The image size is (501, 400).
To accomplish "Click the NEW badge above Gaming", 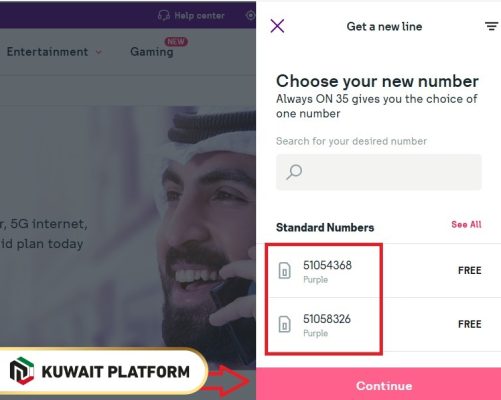I will pos(176,42).
